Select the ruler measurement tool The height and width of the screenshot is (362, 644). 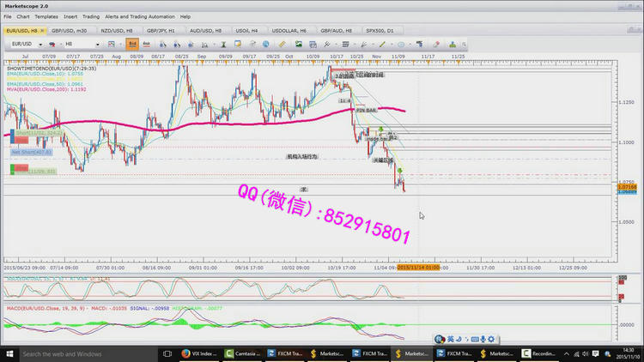click(282, 43)
